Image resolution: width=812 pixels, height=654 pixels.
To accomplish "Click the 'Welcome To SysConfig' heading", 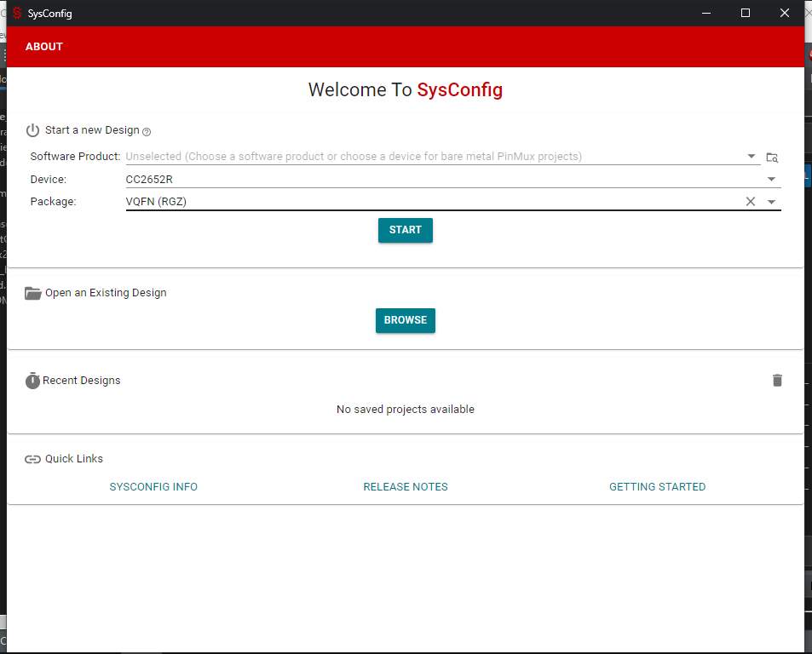I will [406, 89].
